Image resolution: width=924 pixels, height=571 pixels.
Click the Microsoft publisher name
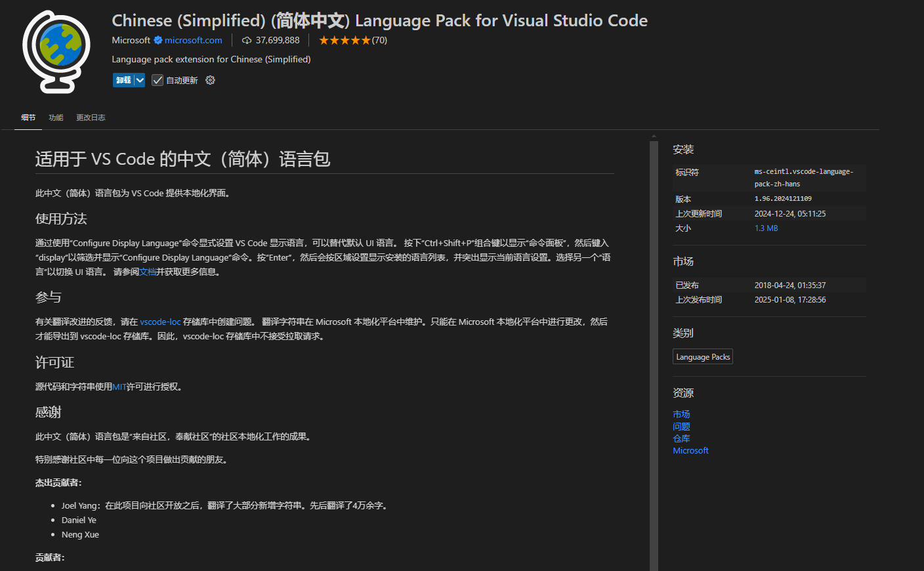(x=131, y=40)
